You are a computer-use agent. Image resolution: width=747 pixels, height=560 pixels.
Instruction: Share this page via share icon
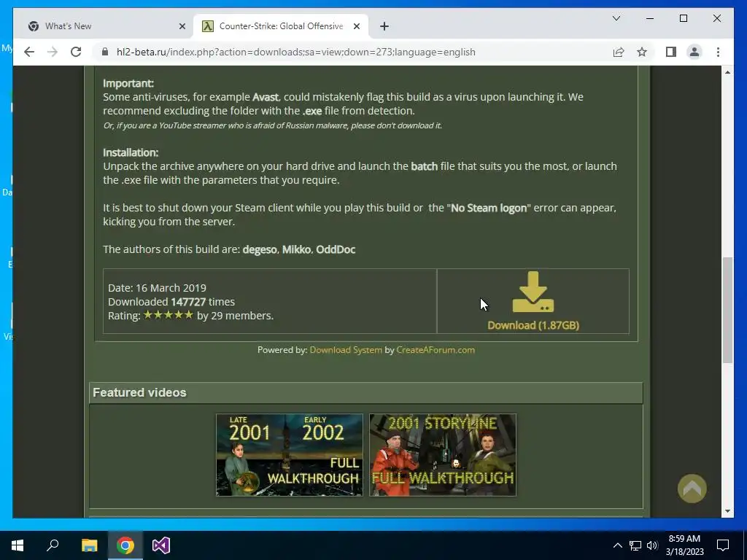click(619, 52)
